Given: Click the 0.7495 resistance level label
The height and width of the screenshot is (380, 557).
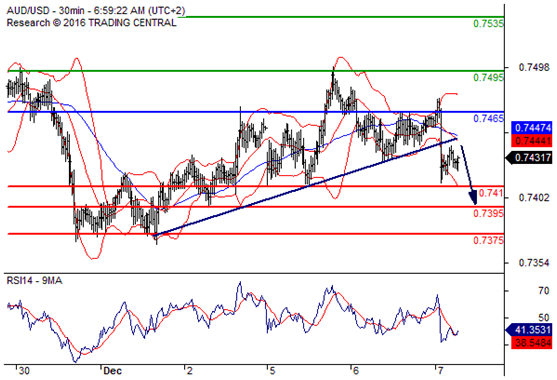Looking at the screenshot, I should tap(488, 77).
